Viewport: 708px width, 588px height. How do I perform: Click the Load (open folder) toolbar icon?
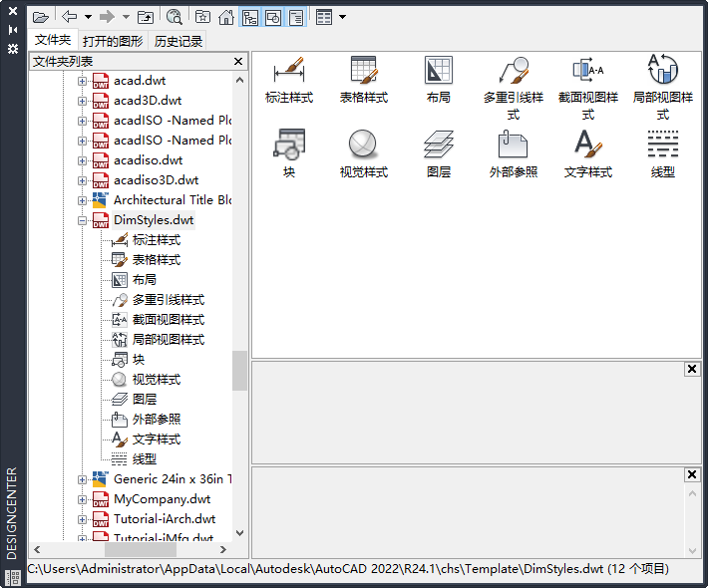(x=41, y=18)
